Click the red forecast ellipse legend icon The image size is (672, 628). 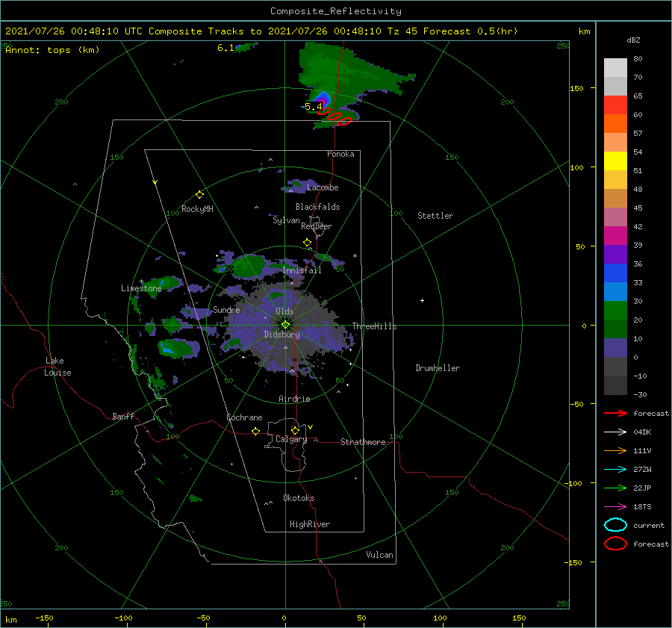click(615, 544)
